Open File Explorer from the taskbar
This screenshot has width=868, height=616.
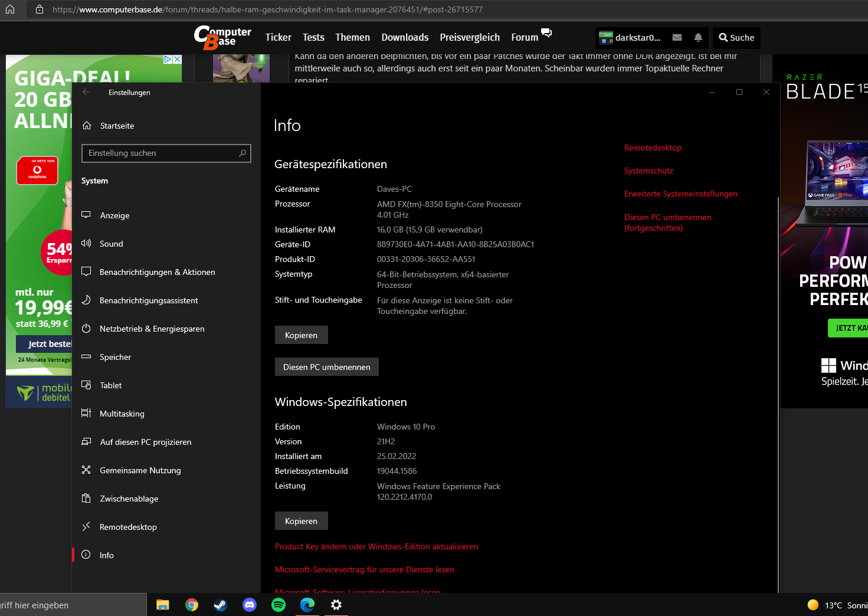click(163, 605)
